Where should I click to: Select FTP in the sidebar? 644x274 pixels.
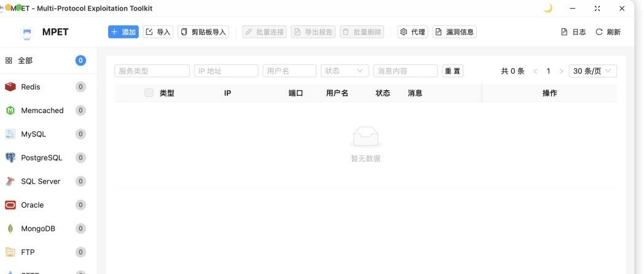(49, 252)
